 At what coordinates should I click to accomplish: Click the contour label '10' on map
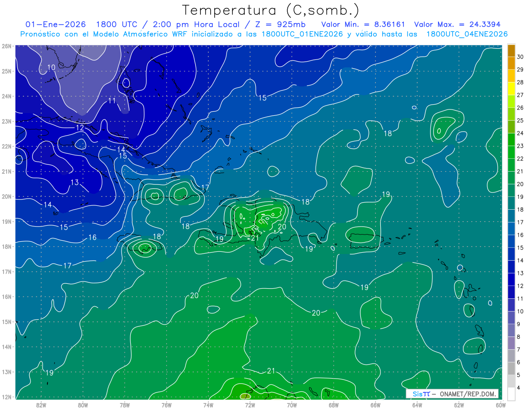(x=51, y=67)
